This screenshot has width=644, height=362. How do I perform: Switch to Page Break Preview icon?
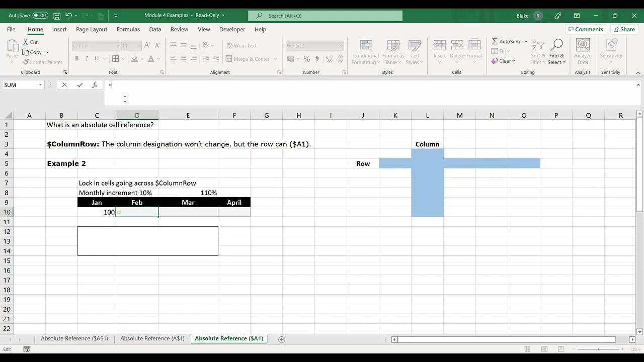[x=561, y=349]
